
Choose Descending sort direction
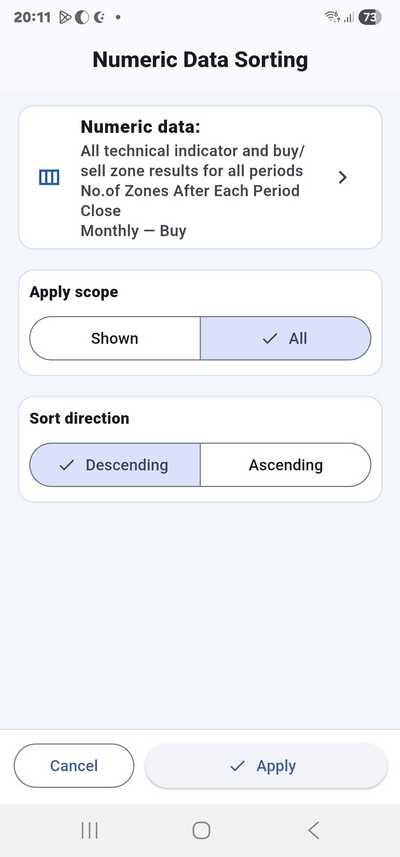click(115, 465)
